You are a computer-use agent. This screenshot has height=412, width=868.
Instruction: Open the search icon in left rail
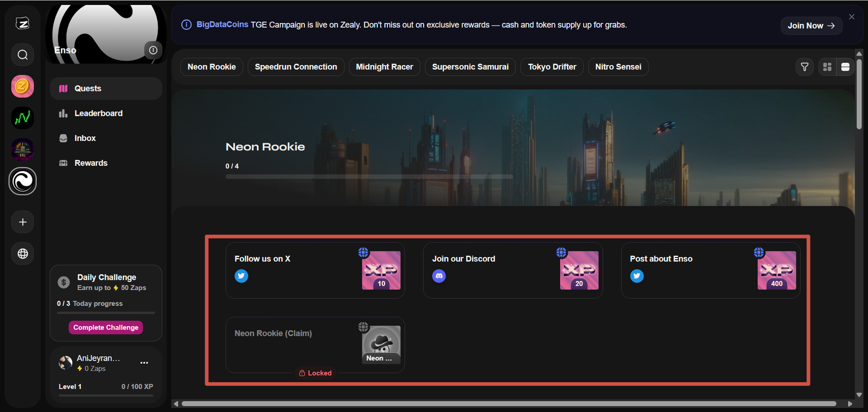coord(22,55)
